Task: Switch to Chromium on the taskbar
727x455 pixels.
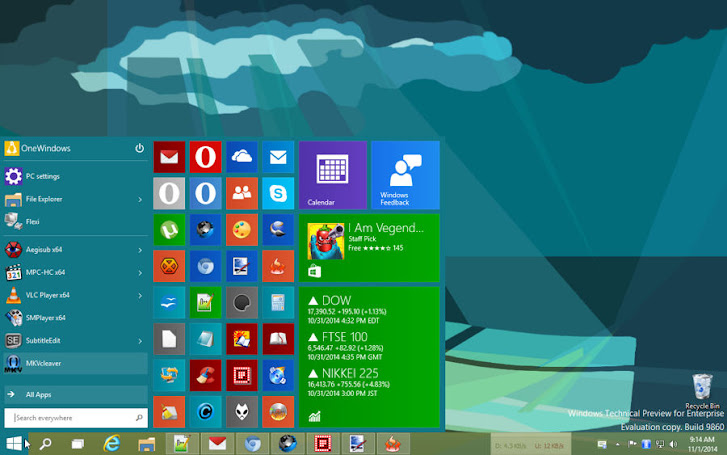Action: point(253,444)
